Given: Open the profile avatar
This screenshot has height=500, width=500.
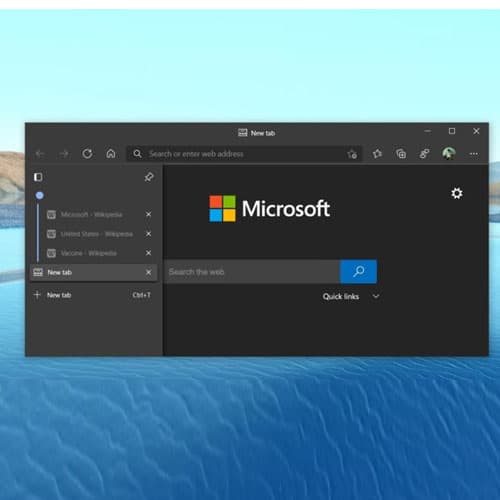Looking at the screenshot, I should [449, 153].
